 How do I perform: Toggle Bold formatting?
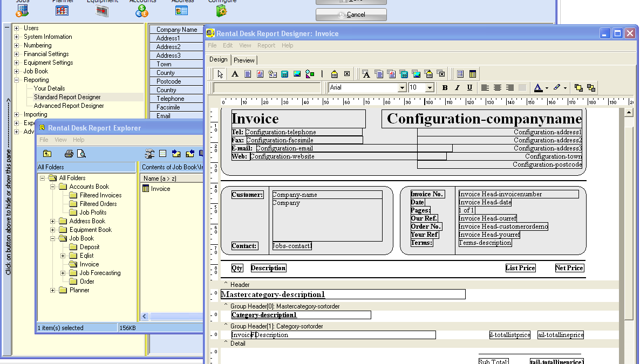click(x=445, y=88)
